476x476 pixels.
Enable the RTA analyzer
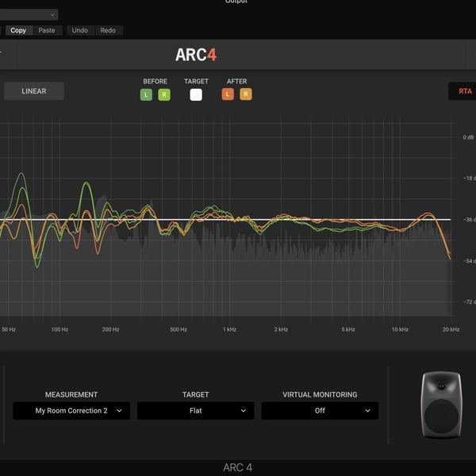pos(463,91)
